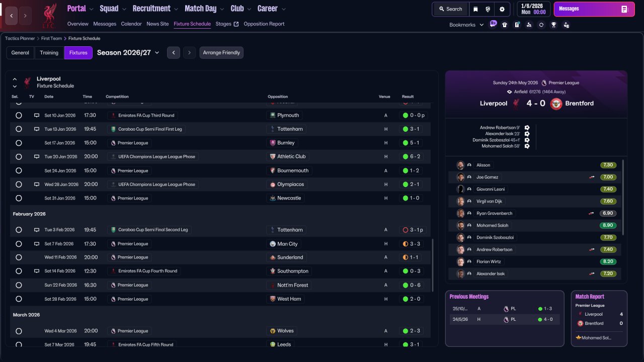
Task: Expand the Career menu chevron
Action: click(x=283, y=9)
